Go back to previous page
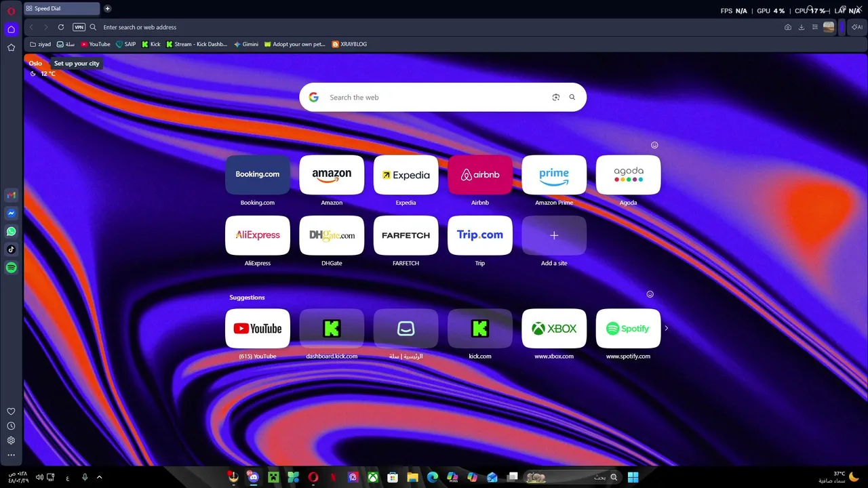The height and width of the screenshot is (488, 868). tap(32, 27)
